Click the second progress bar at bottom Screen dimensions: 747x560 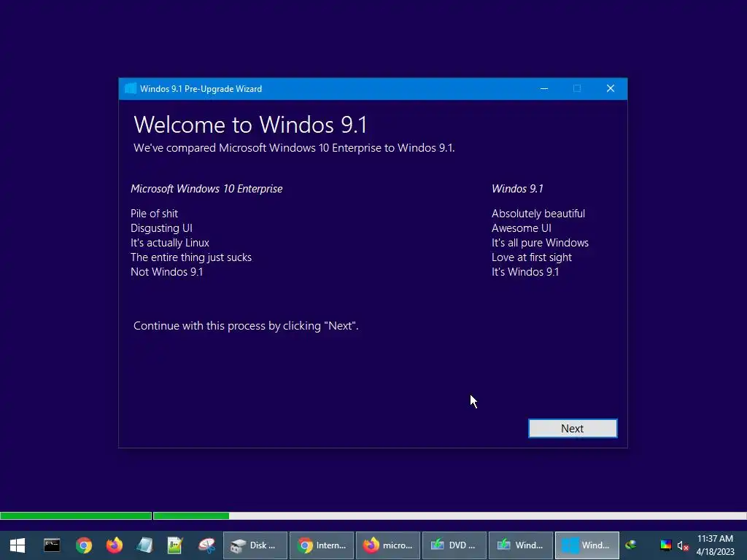[449, 516]
